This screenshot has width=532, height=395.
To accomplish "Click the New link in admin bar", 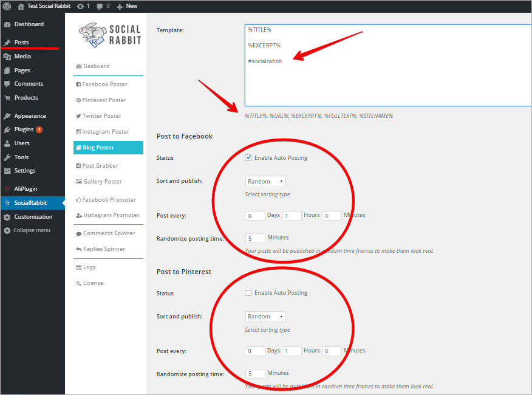I will click(x=132, y=6).
